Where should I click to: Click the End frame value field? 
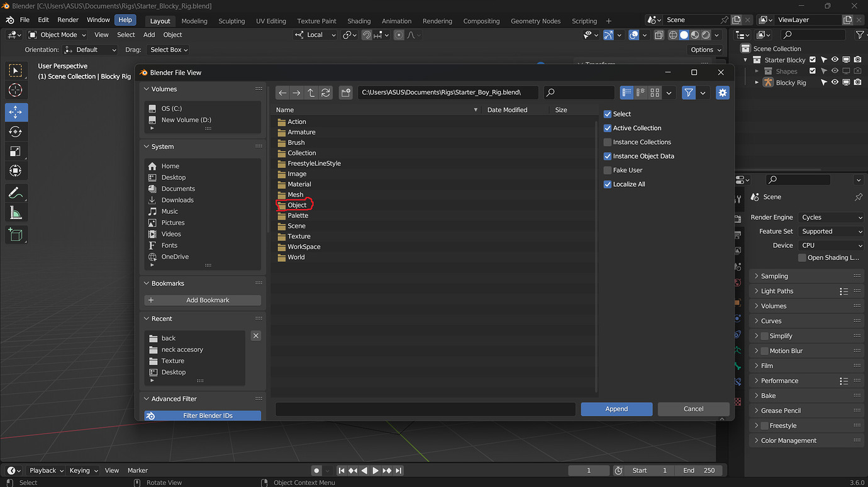(x=699, y=471)
